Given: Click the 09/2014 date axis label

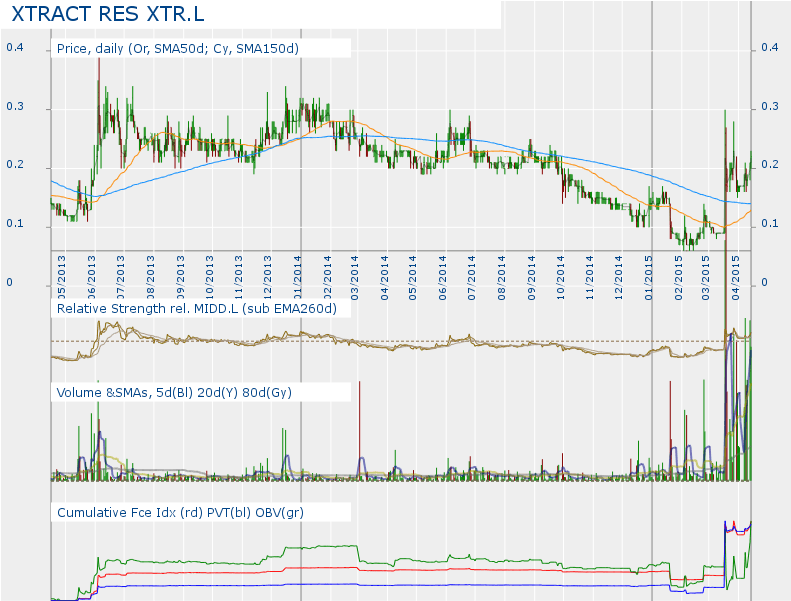Looking at the screenshot, I should coord(531,278).
